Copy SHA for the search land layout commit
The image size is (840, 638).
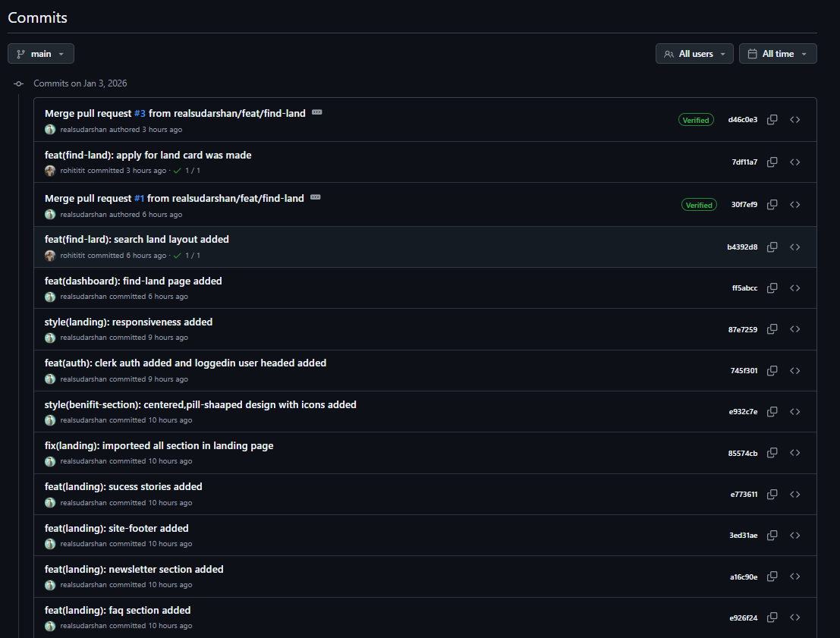point(772,247)
